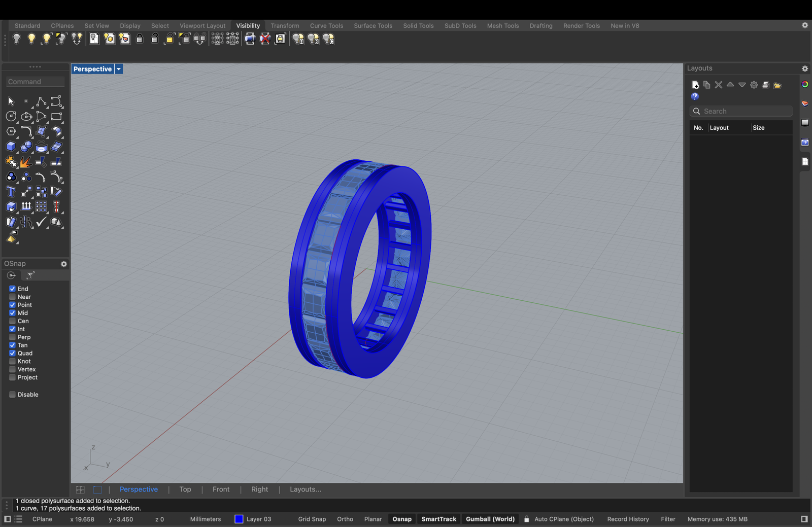
Task: Select the Text object tool
Action: (11, 192)
